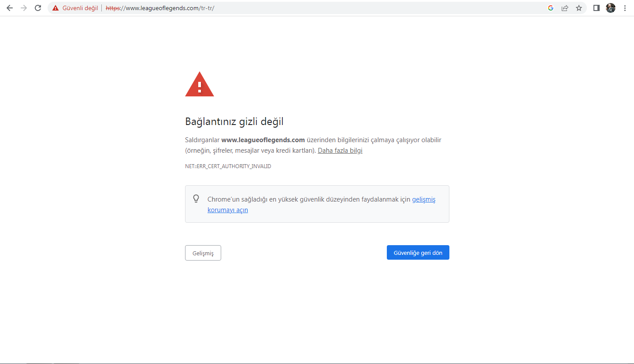Open the 'Daha fazla bilgi' link
This screenshot has height=364, width=634.
point(340,151)
